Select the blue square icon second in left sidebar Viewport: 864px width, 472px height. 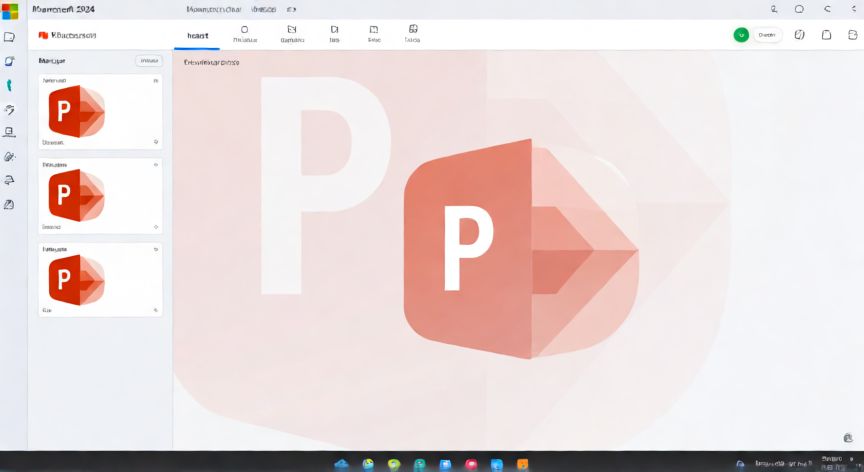pyautogui.click(x=9, y=61)
